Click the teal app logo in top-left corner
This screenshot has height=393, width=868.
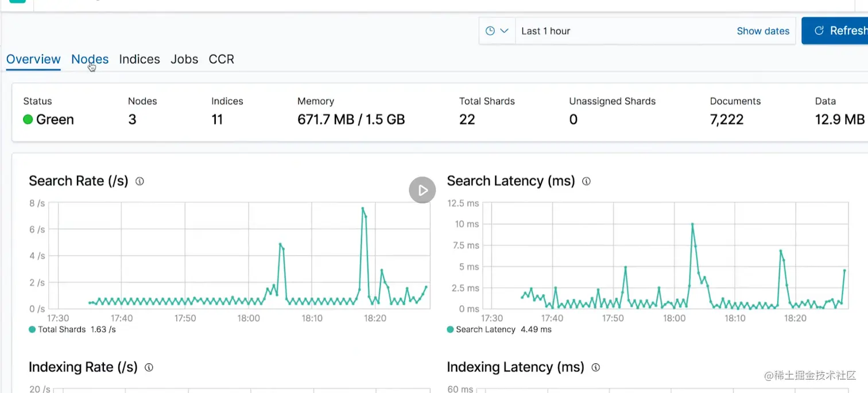click(18, 2)
